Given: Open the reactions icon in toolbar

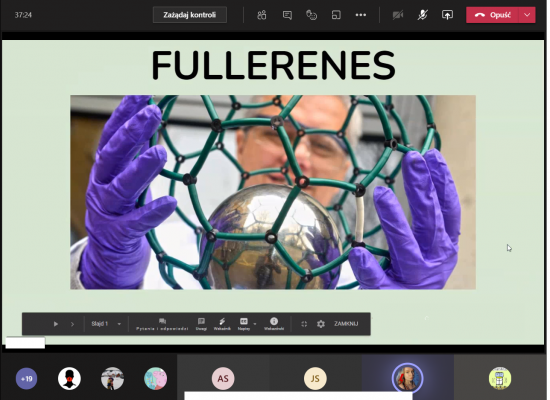Looking at the screenshot, I should tap(311, 15).
